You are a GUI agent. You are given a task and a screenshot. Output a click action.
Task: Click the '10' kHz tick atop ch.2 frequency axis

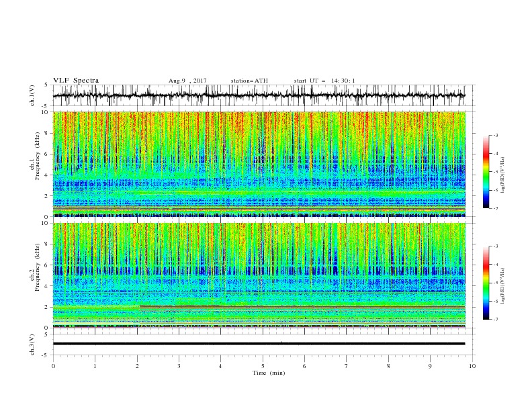pyautogui.click(x=46, y=223)
